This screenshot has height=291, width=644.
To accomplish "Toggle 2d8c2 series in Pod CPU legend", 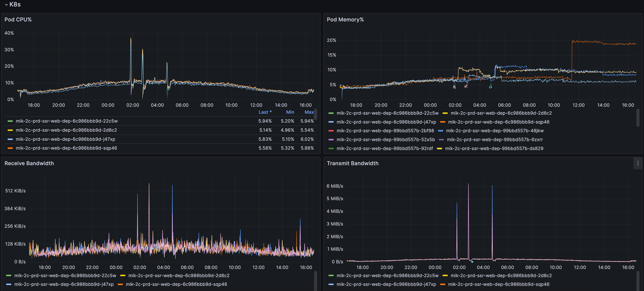I will pyautogui.click(x=66, y=130).
